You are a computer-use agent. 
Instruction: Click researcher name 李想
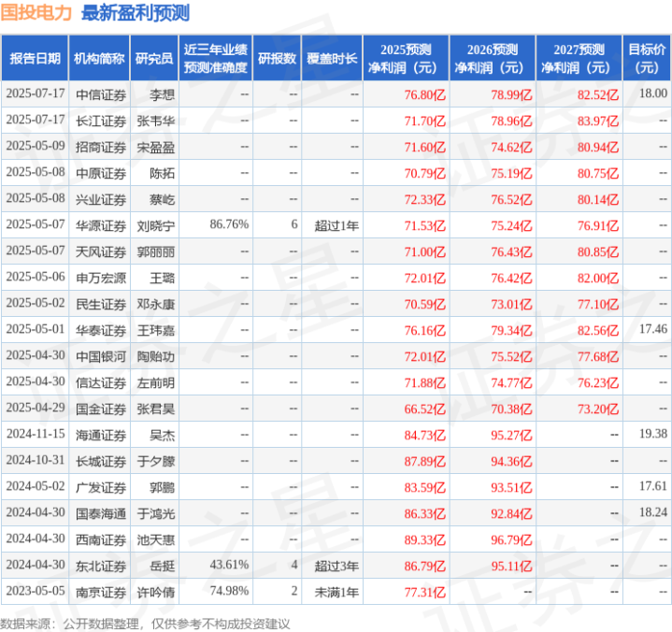pos(162,94)
